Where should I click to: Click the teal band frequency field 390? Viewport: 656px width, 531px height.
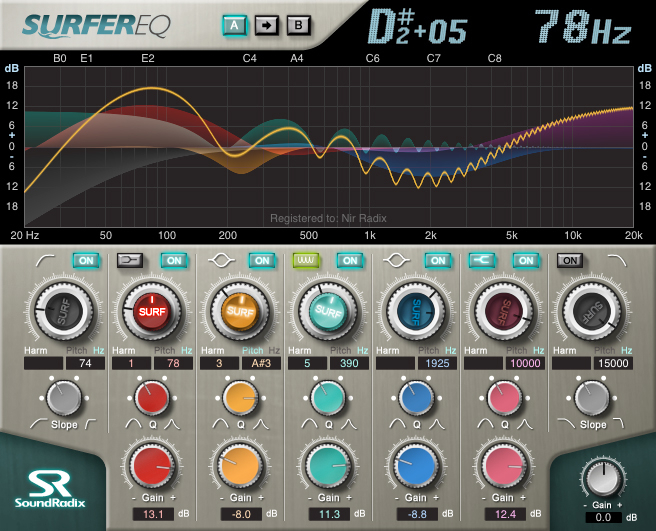coord(349,363)
